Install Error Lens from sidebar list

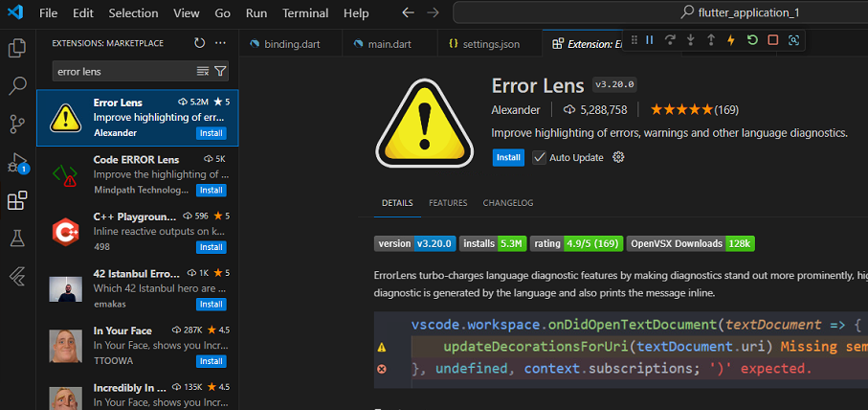(211, 133)
